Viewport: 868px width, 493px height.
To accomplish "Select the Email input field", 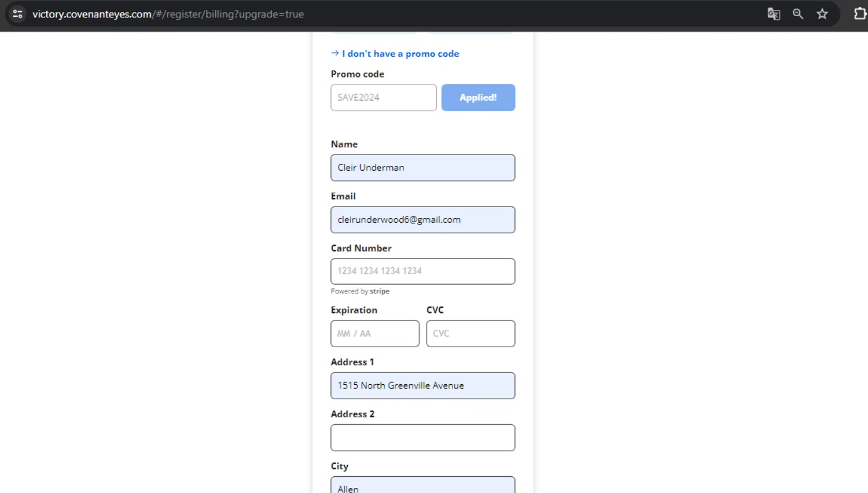I will 422,220.
